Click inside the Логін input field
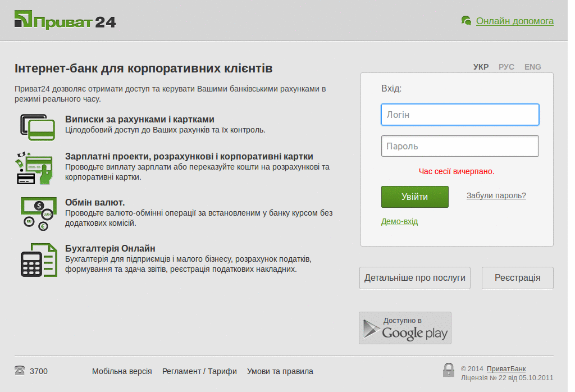This screenshot has width=575, height=392. (x=459, y=115)
